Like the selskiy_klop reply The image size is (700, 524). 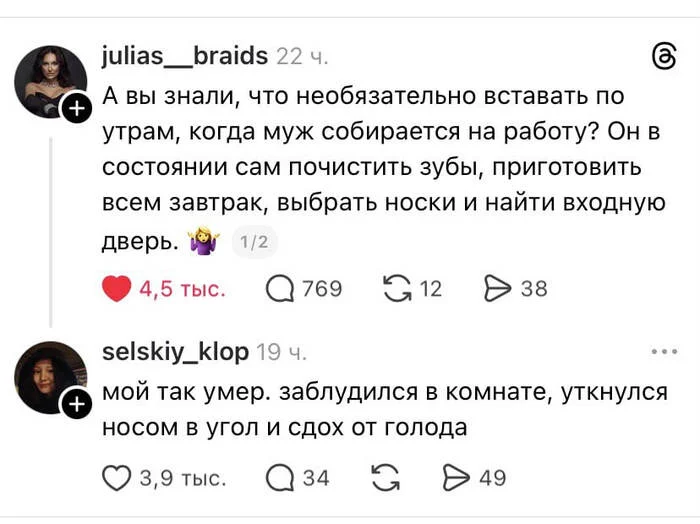pos(118,478)
